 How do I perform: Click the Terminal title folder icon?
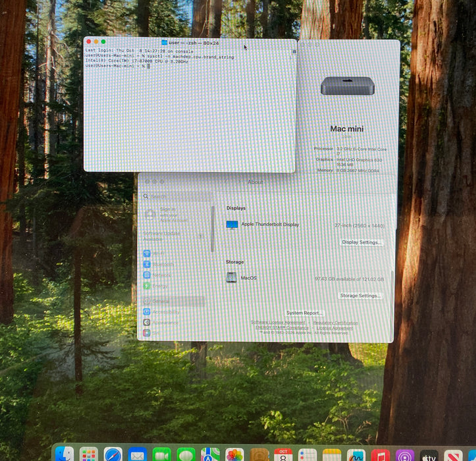point(164,43)
